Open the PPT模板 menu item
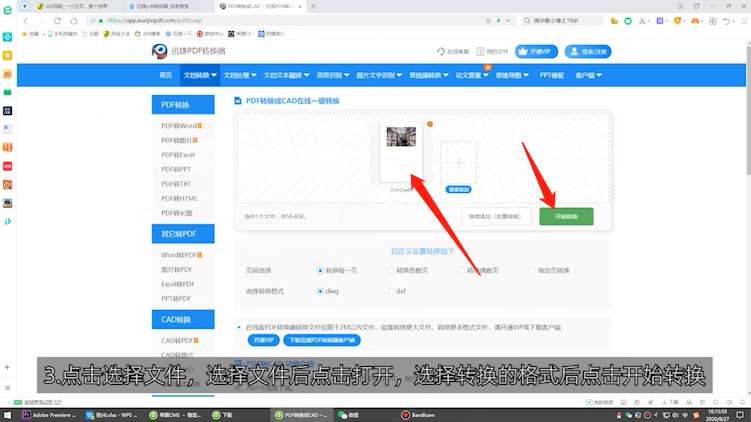 (x=552, y=75)
